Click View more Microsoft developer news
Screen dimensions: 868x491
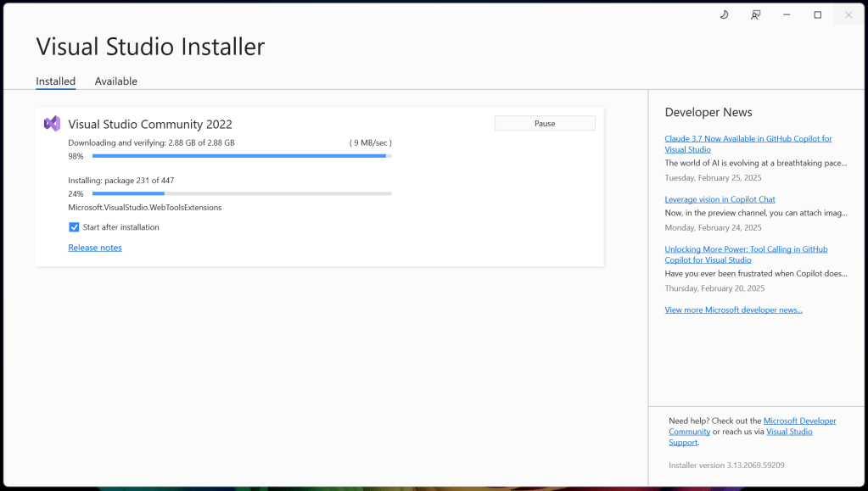[x=733, y=310]
